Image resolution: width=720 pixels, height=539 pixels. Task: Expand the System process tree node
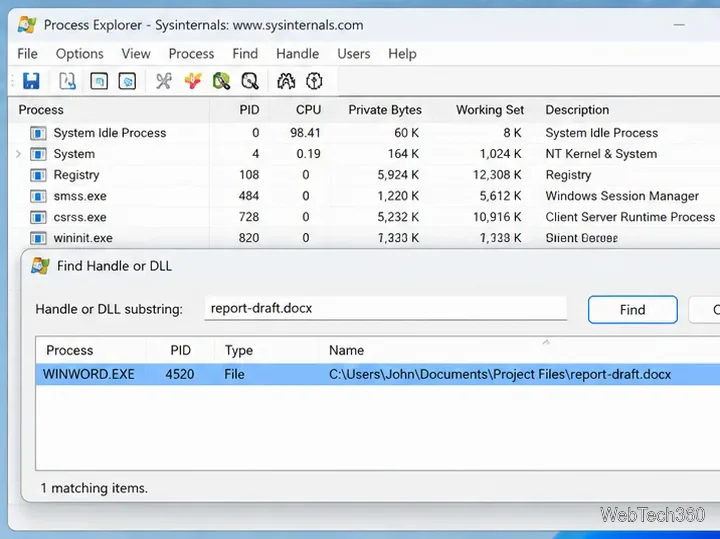click(x=19, y=154)
